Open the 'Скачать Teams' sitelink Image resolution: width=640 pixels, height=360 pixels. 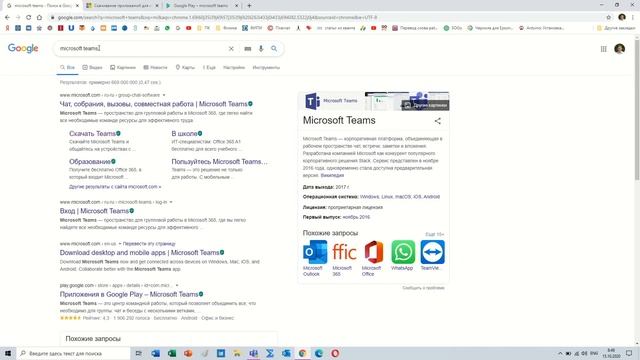click(x=92, y=133)
